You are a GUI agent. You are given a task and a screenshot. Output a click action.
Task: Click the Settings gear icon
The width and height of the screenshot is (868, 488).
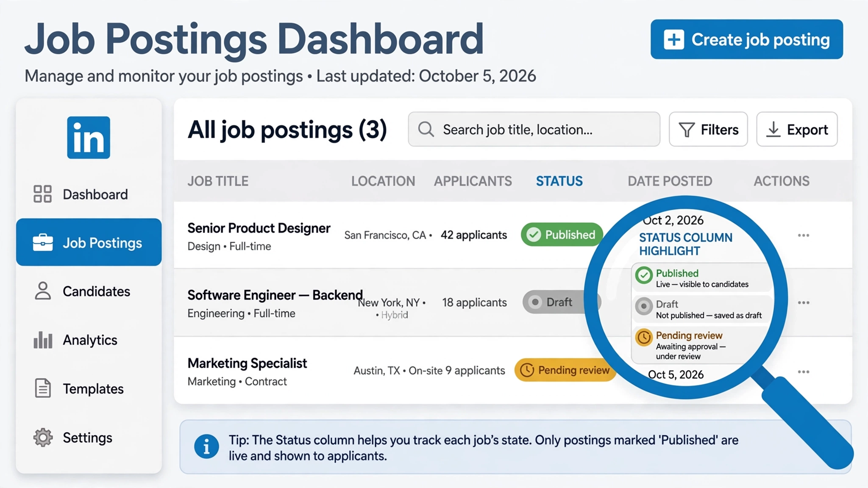(43, 438)
